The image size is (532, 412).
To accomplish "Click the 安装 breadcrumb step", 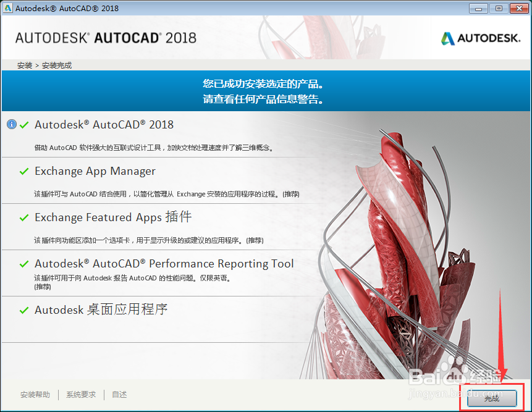I will (x=25, y=65).
